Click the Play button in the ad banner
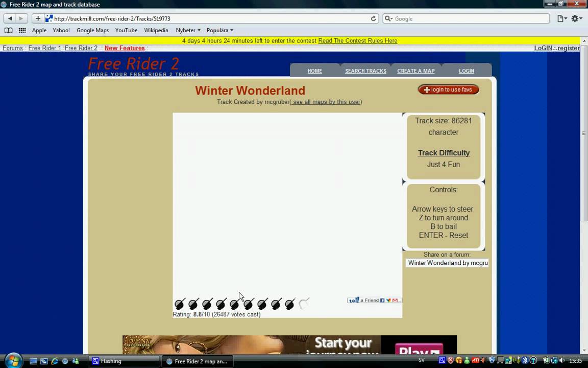Screen dimensions: 588x368 click(419, 349)
